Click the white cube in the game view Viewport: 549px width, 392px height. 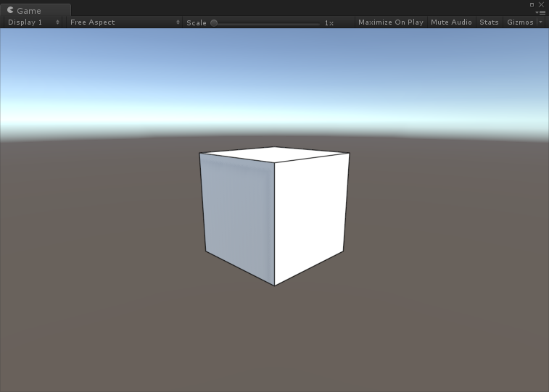[x=274, y=216]
